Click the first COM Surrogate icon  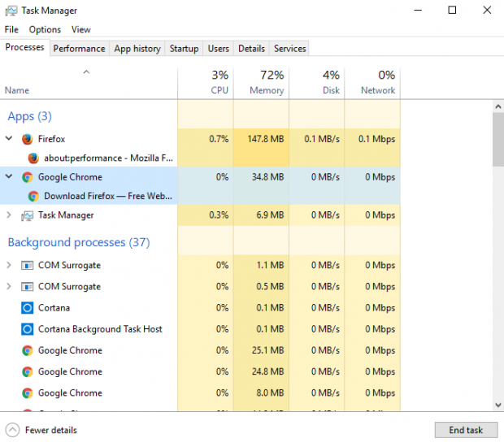click(x=27, y=266)
